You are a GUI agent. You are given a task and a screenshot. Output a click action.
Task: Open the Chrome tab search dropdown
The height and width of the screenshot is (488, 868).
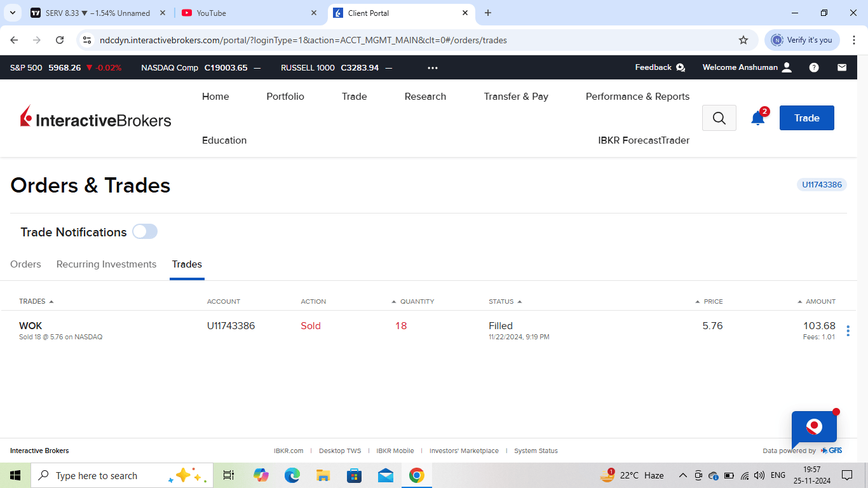[x=12, y=13]
